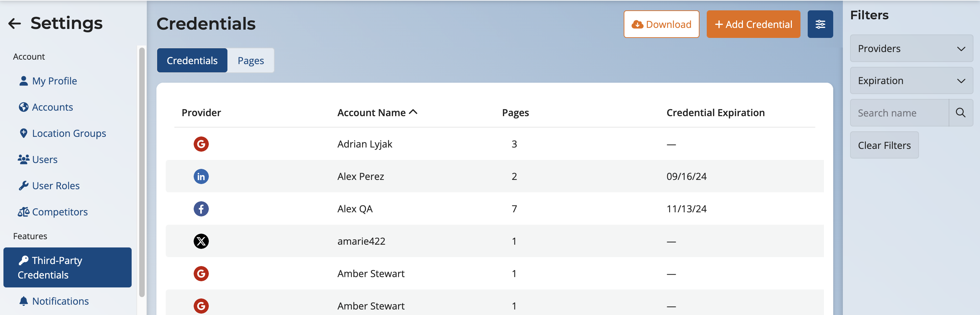Toggle the filters panel icon button
The width and height of the screenshot is (980, 315).
(820, 24)
